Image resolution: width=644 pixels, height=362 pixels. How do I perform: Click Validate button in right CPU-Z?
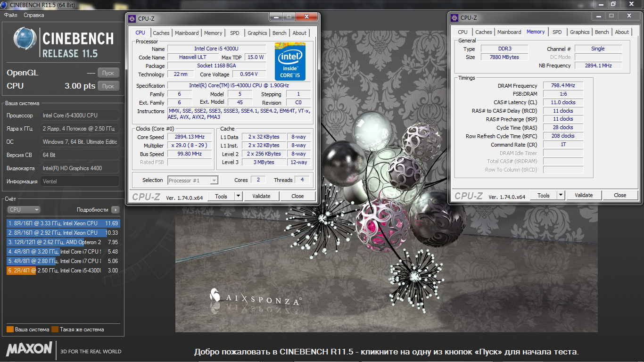584,195
